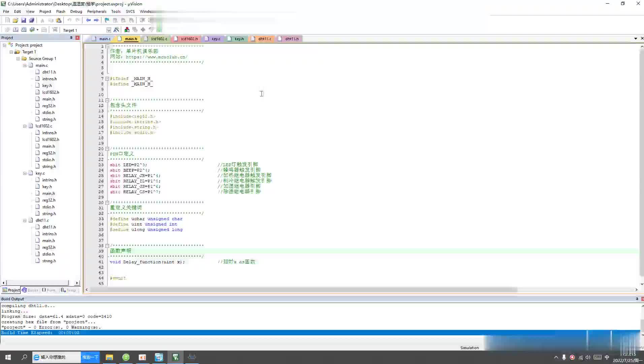The width and height of the screenshot is (644, 364).
Task: Switch to lcd1602.h editor tab
Action: pyautogui.click(x=186, y=39)
